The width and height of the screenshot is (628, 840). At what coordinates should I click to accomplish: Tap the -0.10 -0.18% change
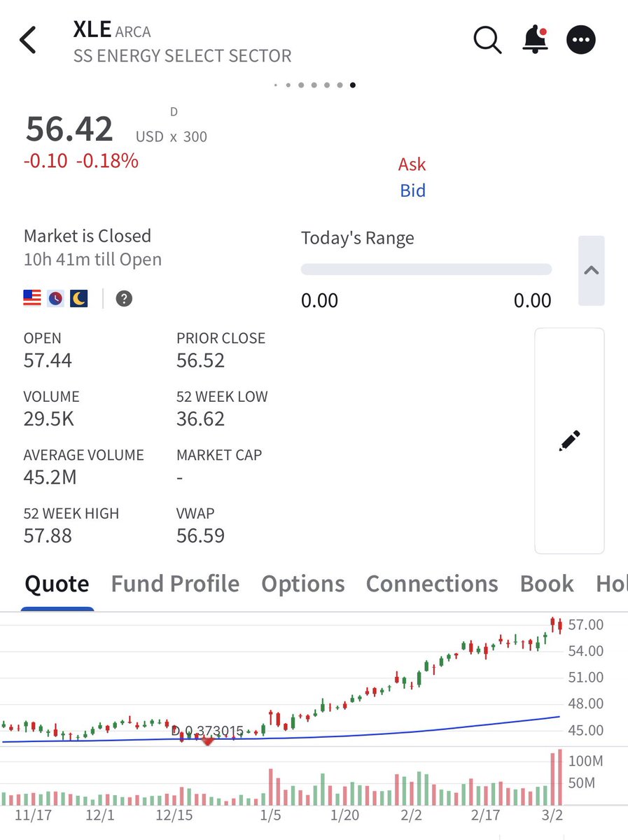(81, 161)
